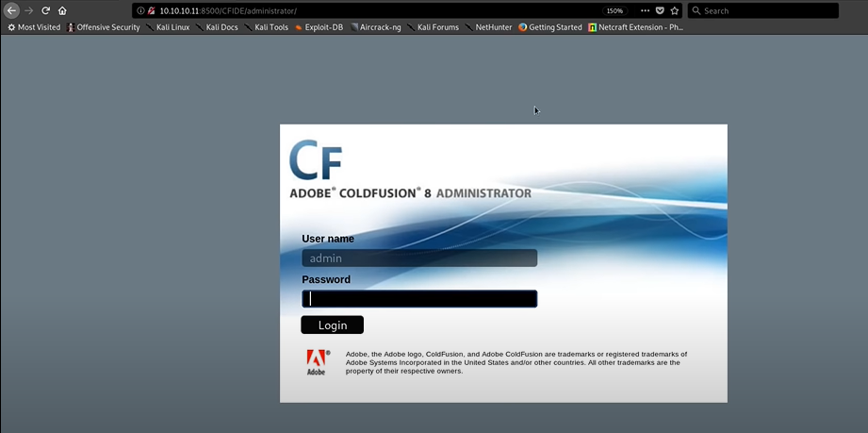This screenshot has height=433, width=868.
Task: Save page to Pocket icon
Action: click(x=660, y=10)
